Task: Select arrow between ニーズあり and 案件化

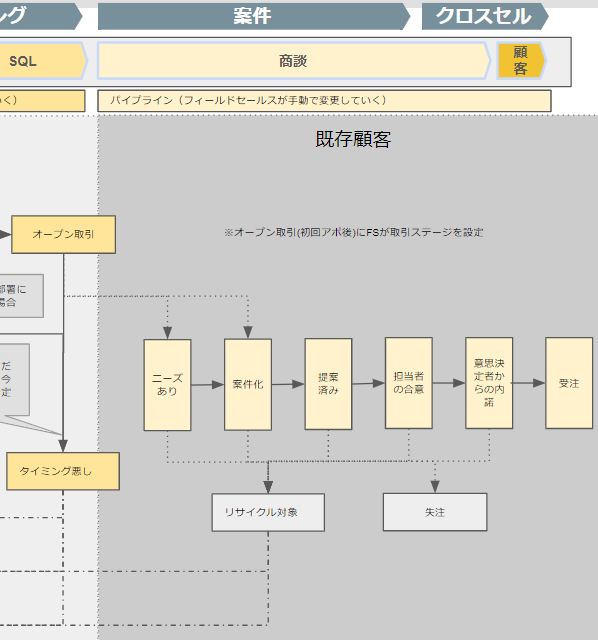Action: (x=207, y=384)
